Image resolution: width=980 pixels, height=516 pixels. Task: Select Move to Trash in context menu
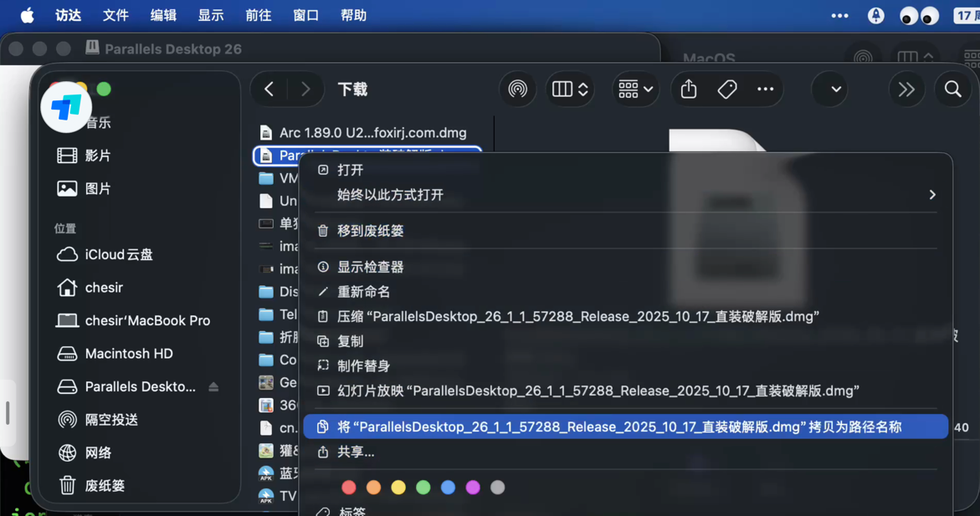pos(370,231)
